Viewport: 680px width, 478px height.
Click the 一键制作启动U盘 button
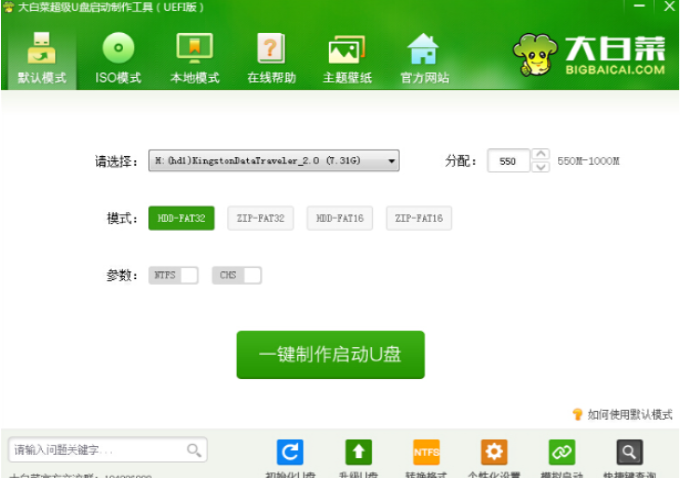(x=330, y=355)
